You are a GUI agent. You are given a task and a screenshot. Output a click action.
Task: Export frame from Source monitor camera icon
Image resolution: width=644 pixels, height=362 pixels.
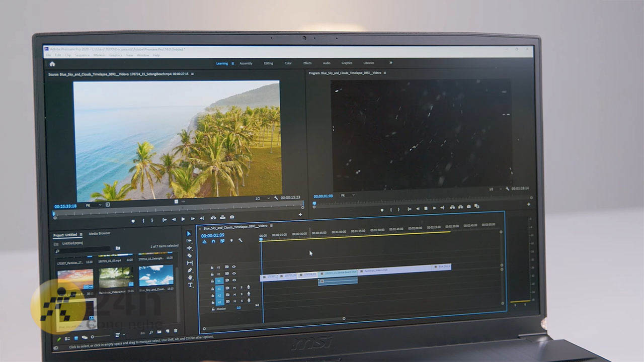232,217
